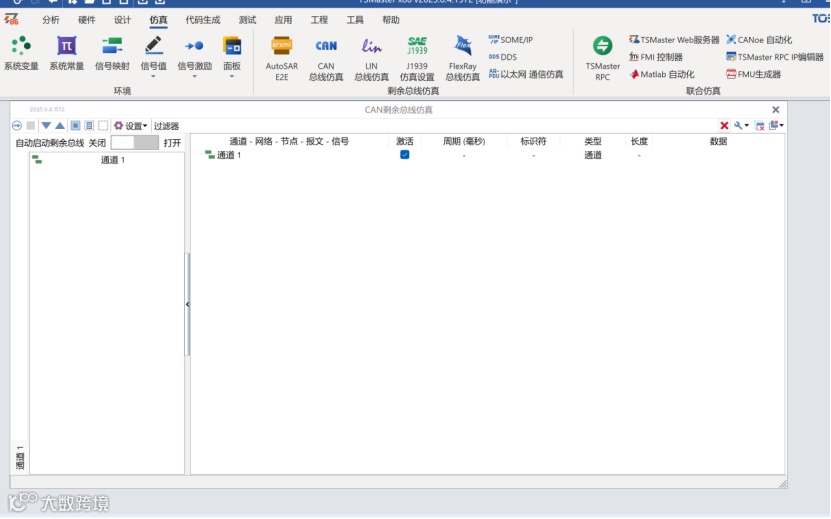Screen dimensions: 831x519
Task: Open DDS simulation
Action: click(502, 57)
